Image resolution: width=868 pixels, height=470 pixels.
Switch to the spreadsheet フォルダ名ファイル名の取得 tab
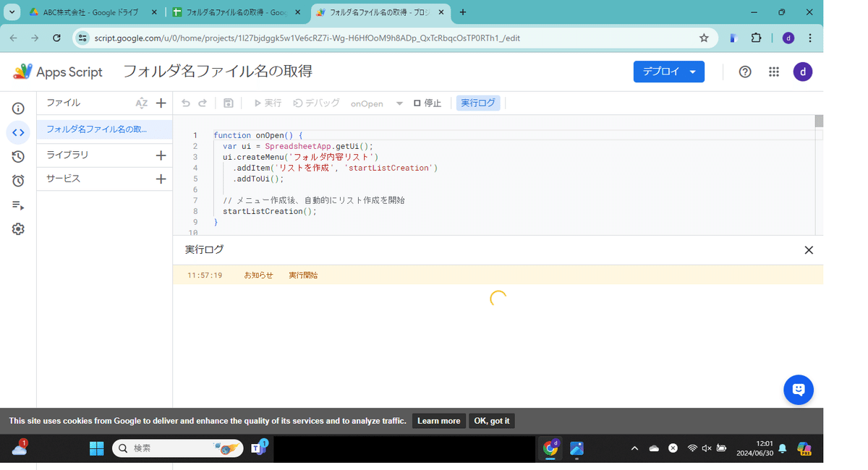point(237,12)
